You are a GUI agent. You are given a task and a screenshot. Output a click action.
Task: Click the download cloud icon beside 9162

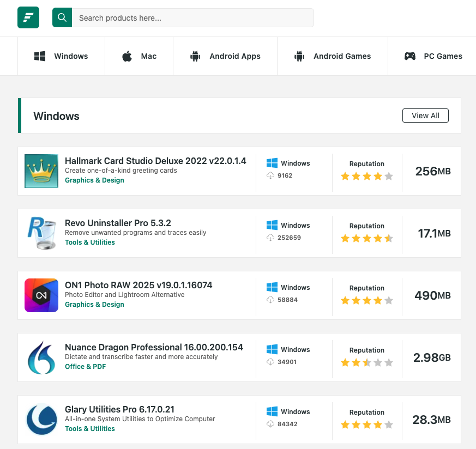tap(270, 175)
